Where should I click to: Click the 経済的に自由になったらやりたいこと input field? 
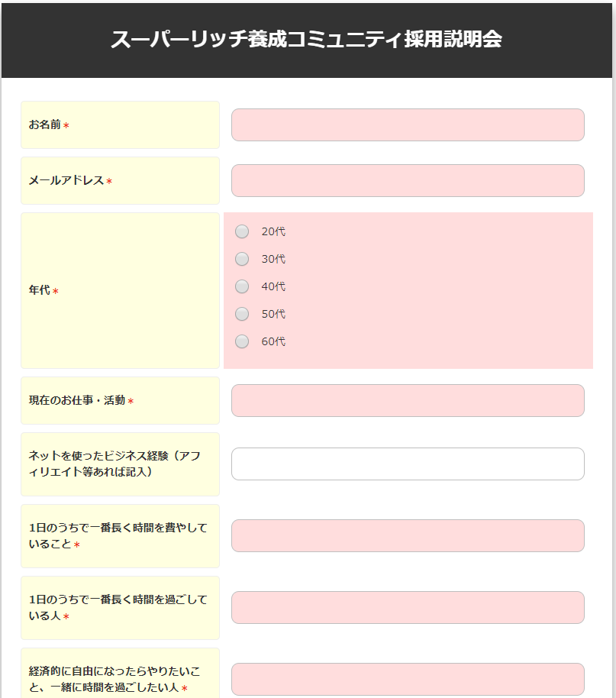[408, 679]
